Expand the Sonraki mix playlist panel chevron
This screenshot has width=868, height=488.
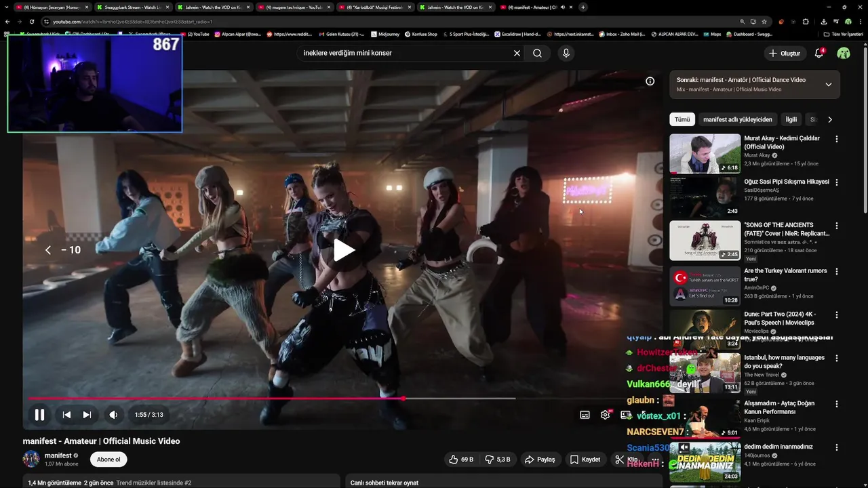[x=828, y=85]
